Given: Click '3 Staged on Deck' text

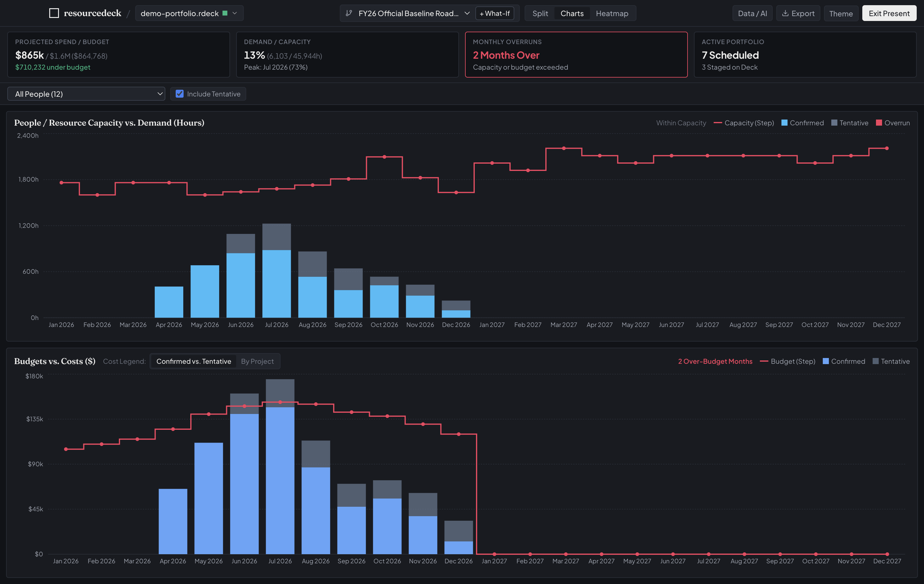Looking at the screenshot, I should tap(729, 67).
